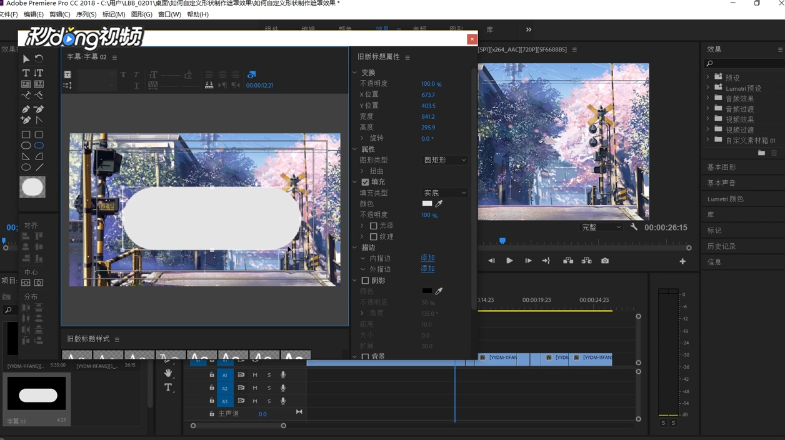Expand the 扭曲 distort property
Viewport: 785px width, 440px height.
[362, 171]
